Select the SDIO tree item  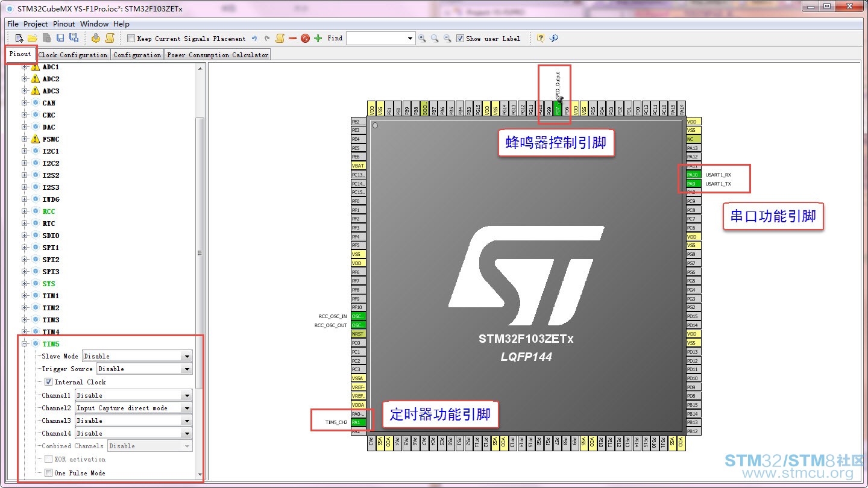pos(51,236)
